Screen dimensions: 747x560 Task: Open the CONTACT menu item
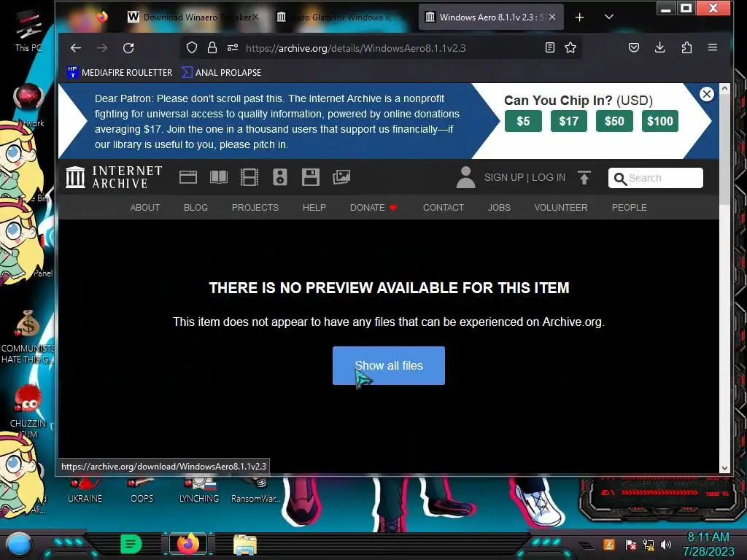pyautogui.click(x=443, y=208)
